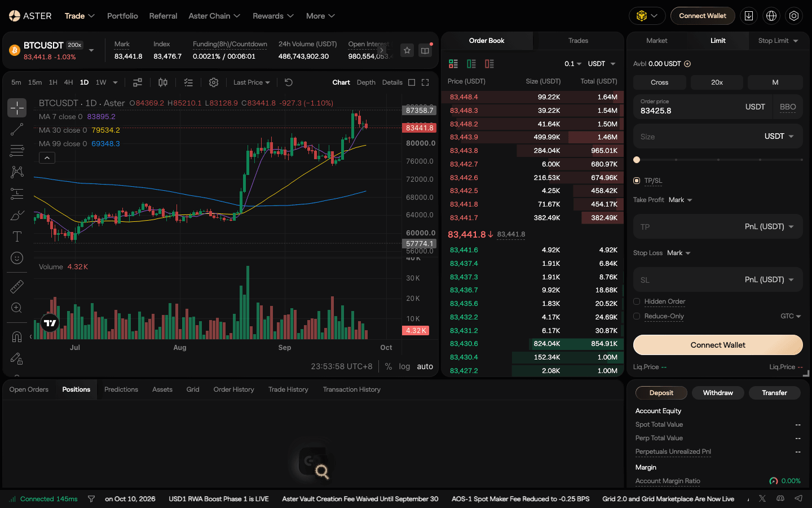Image resolution: width=812 pixels, height=508 pixels.
Task: Open chart settings gear
Action: click(x=214, y=82)
